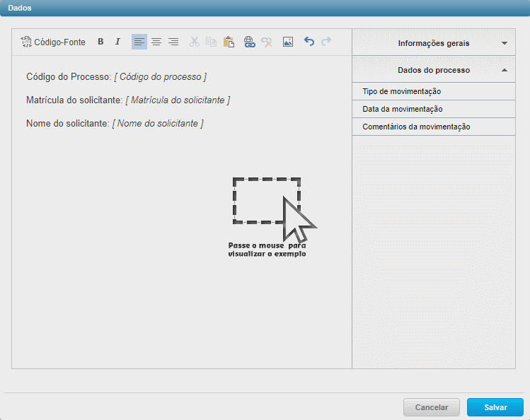Toggle bold formatting
The height and width of the screenshot is (420, 530).
[x=100, y=42]
